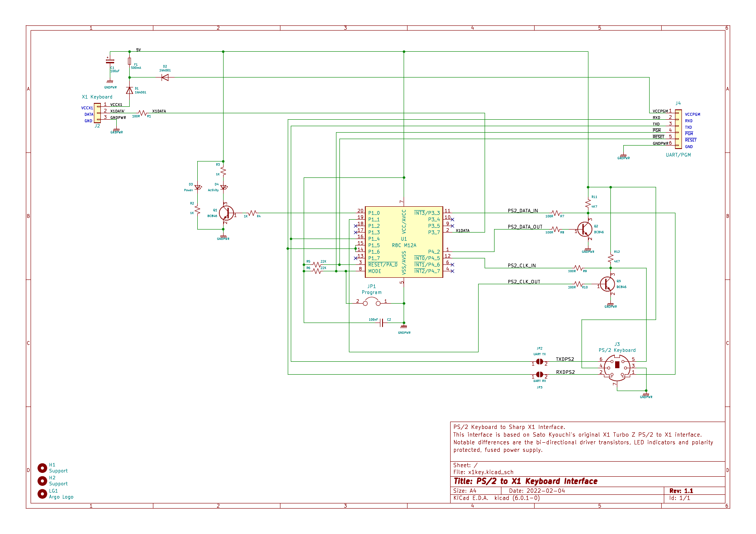Select the GNDPWR symbol under Q1 transistor
756x534 pixels.
click(223, 237)
